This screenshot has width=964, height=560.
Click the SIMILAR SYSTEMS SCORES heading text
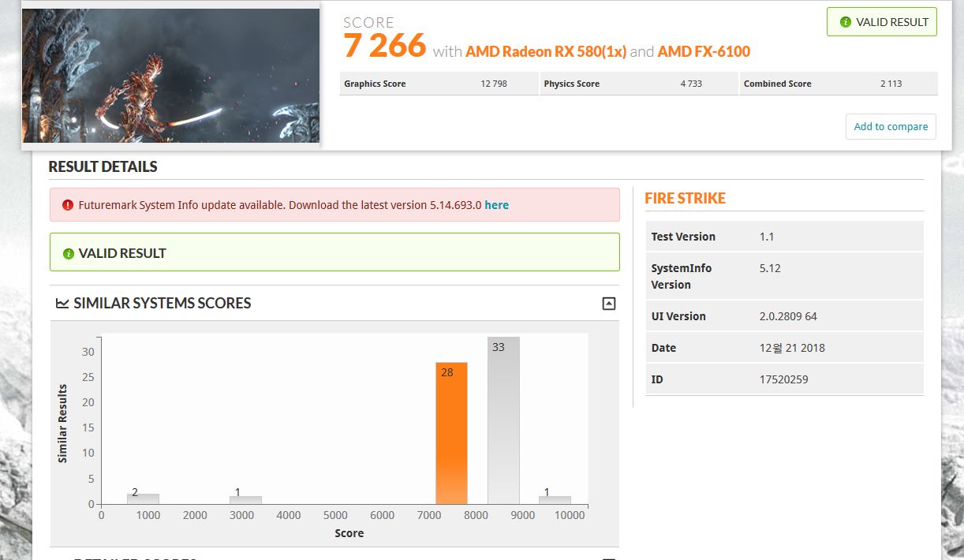point(162,304)
